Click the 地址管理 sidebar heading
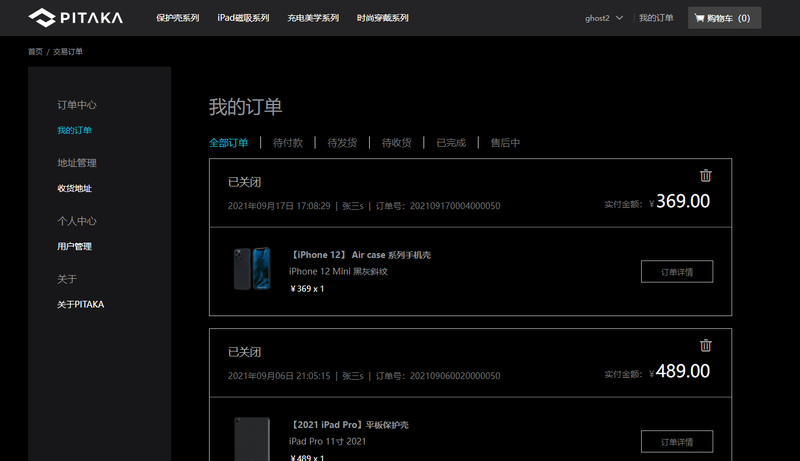Viewport: 800px width, 461px height. pyautogui.click(x=77, y=163)
